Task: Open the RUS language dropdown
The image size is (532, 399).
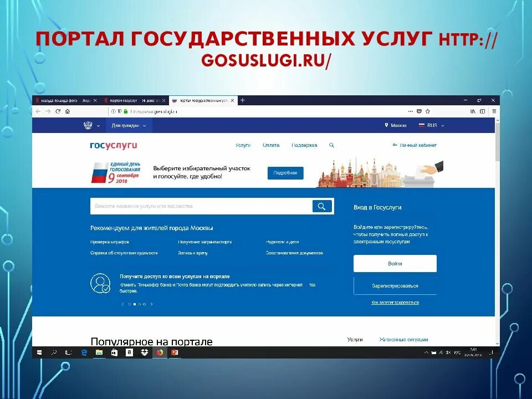Action: click(432, 125)
